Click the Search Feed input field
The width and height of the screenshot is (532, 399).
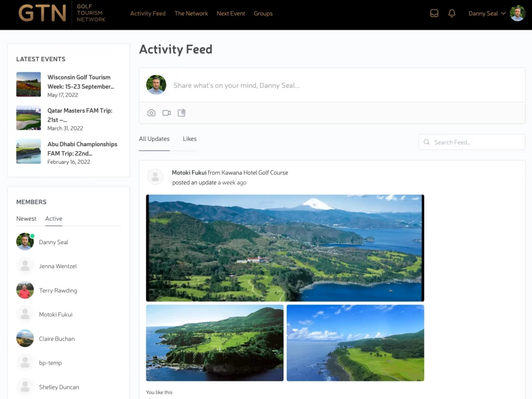[x=477, y=142]
